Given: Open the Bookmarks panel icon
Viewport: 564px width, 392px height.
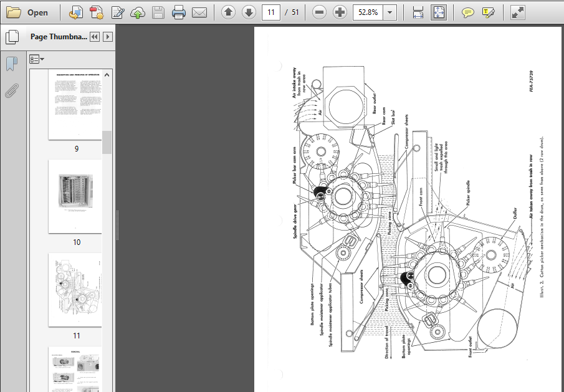Looking at the screenshot, I should tap(12, 64).
